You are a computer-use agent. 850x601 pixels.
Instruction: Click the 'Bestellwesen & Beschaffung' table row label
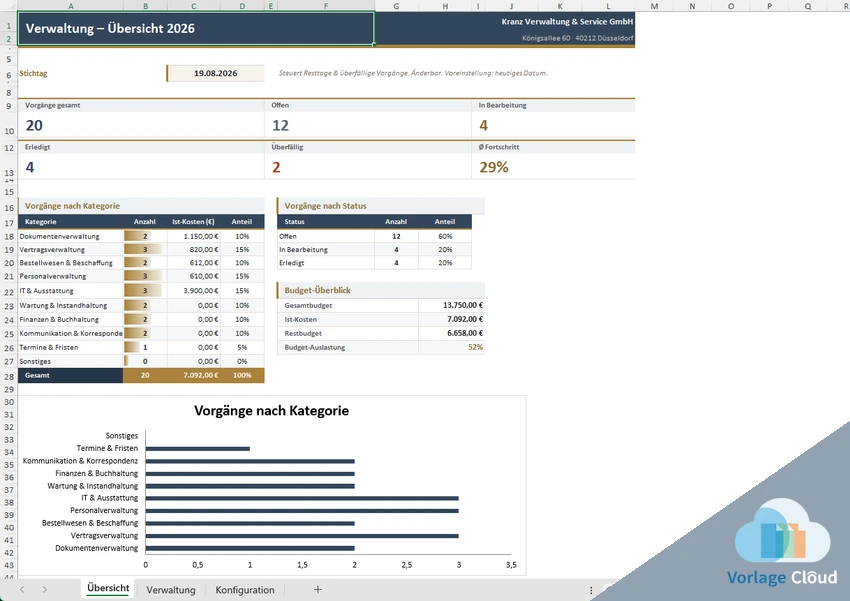pos(66,263)
